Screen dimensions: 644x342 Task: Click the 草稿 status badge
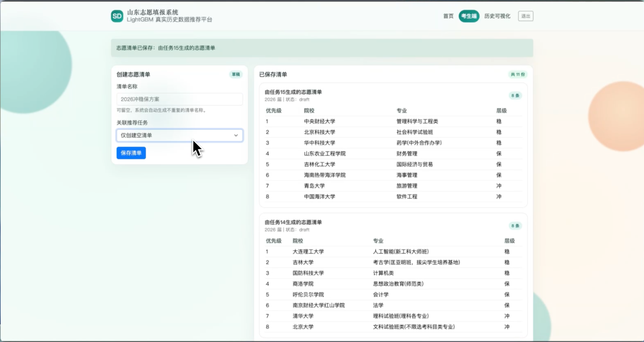pos(236,74)
